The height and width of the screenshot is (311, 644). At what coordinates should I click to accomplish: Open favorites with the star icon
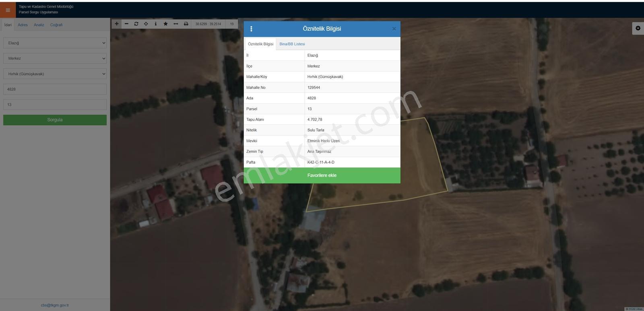(x=165, y=24)
